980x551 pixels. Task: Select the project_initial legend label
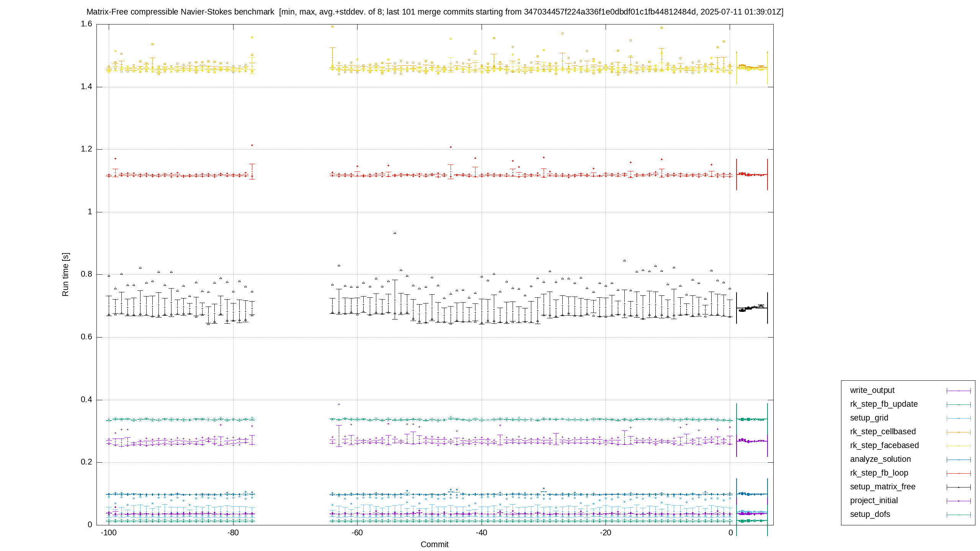coord(874,500)
